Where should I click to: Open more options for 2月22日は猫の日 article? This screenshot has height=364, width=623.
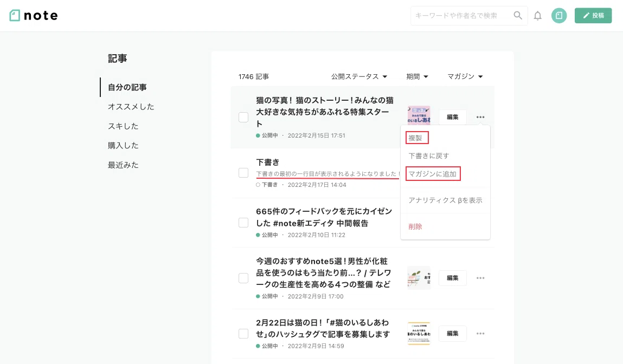(x=480, y=334)
